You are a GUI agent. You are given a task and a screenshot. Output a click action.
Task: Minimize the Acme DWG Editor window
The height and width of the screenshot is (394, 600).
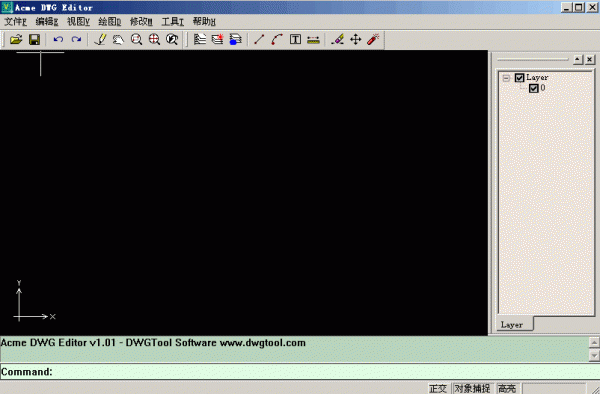(x=566, y=7)
